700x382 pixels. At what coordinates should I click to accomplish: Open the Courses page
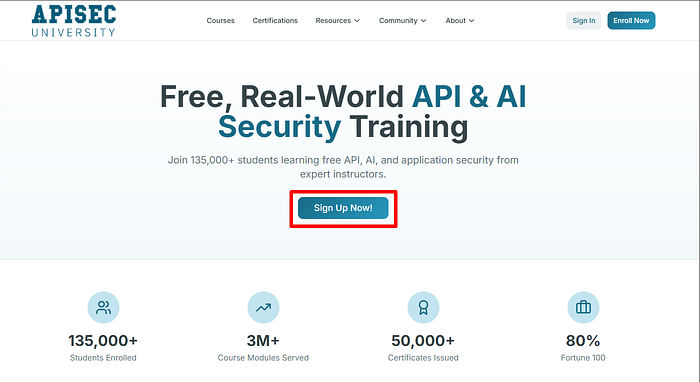pos(221,21)
